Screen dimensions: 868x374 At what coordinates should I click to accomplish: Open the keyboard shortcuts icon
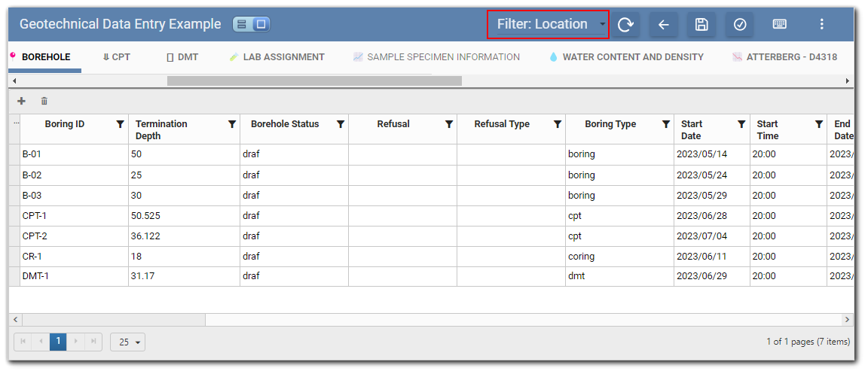(x=780, y=25)
